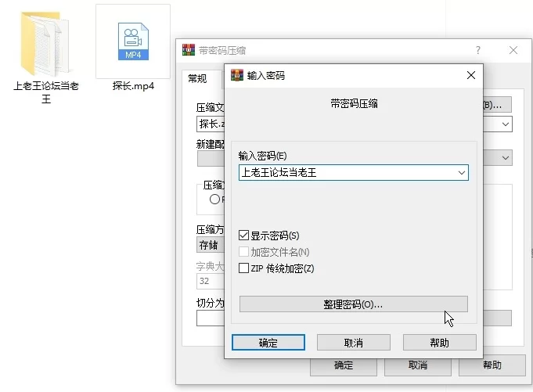533x392 pixels.
Task: Click 取消 in the background 带密码压缩 window
Action: (x=418, y=365)
